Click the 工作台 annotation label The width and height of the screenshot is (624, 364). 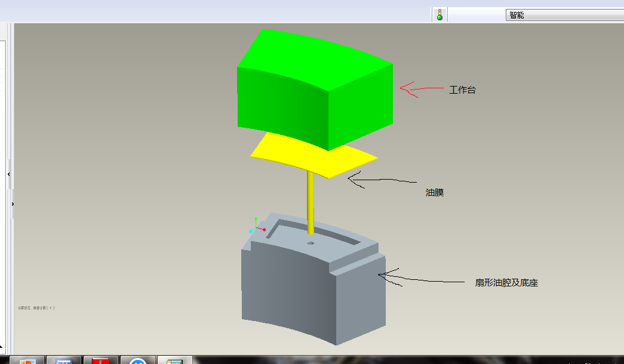462,90
